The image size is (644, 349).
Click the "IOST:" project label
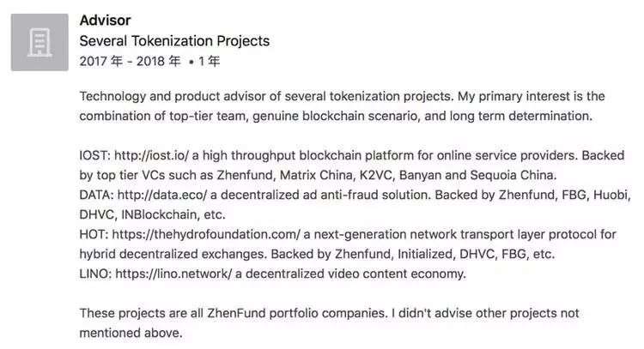(94, 155)
